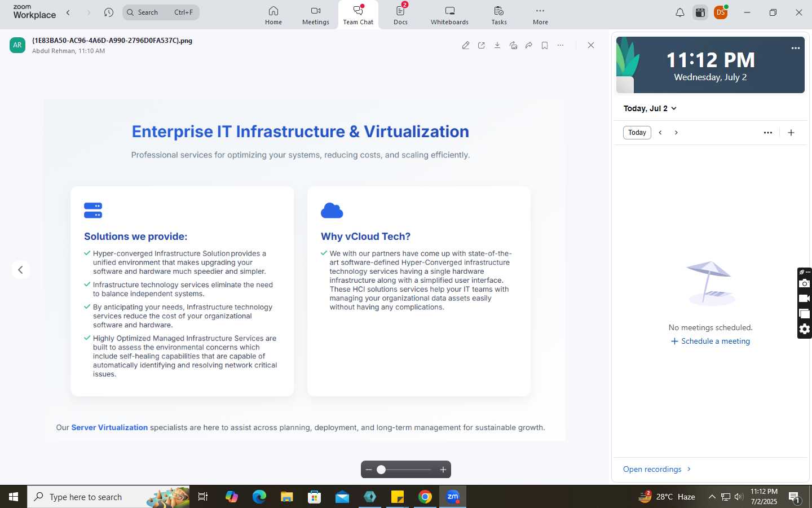Download the PNG image file
Viewport: 812px width, 508px height.
click(497, 45)
